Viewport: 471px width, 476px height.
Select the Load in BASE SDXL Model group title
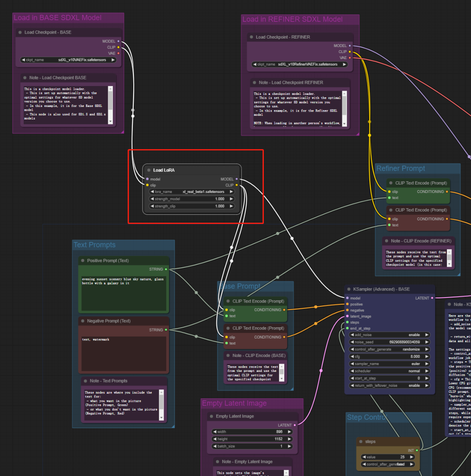[x=58, y=18]
